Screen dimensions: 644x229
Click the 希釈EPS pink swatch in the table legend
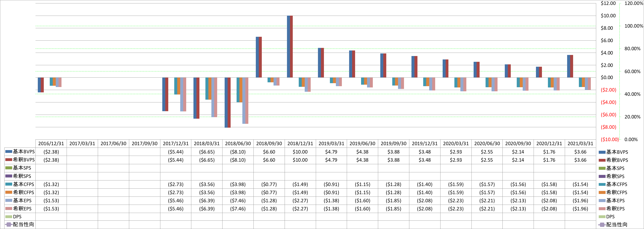click(9, 208)
